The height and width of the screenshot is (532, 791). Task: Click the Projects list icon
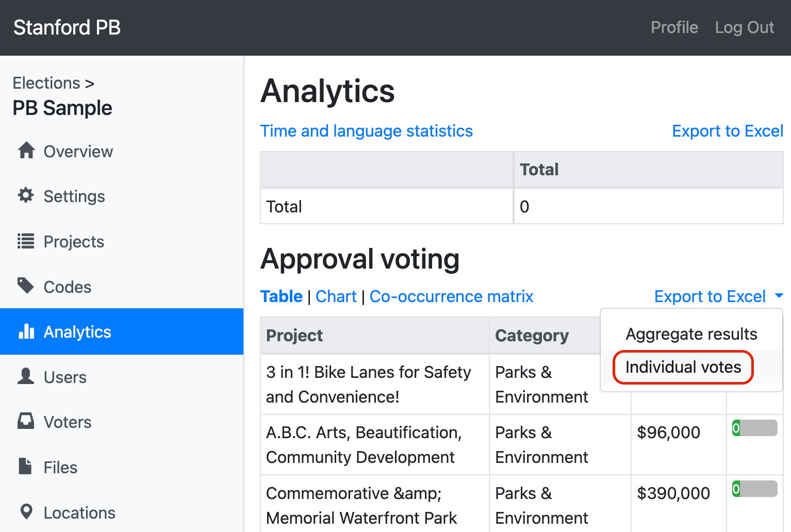[x=26, y=241]
